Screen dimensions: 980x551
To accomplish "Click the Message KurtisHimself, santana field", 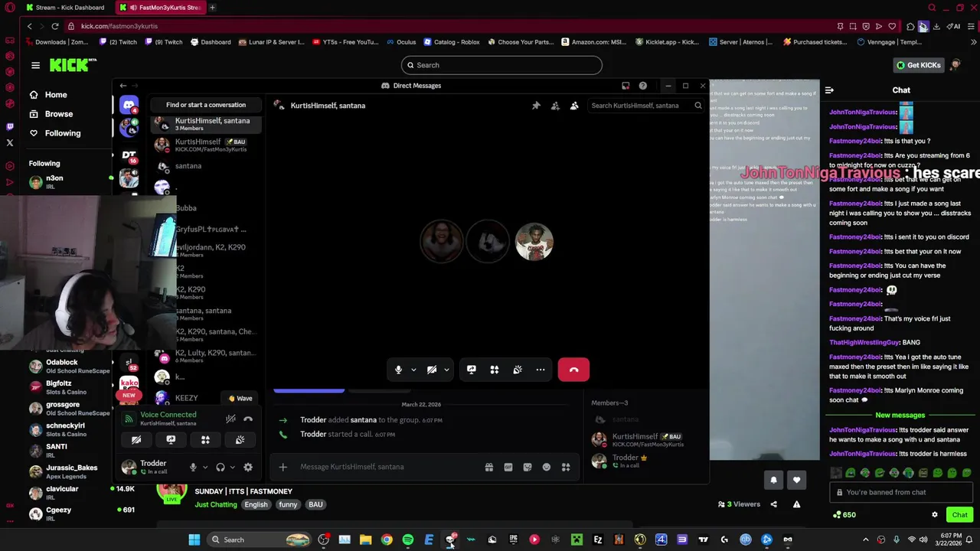I will point(387,467).
